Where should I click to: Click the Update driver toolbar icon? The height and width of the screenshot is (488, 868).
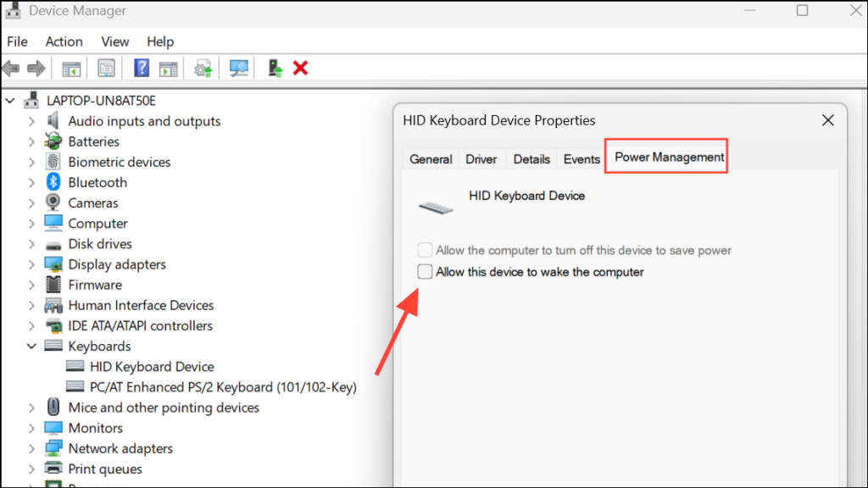pos(203,69)
